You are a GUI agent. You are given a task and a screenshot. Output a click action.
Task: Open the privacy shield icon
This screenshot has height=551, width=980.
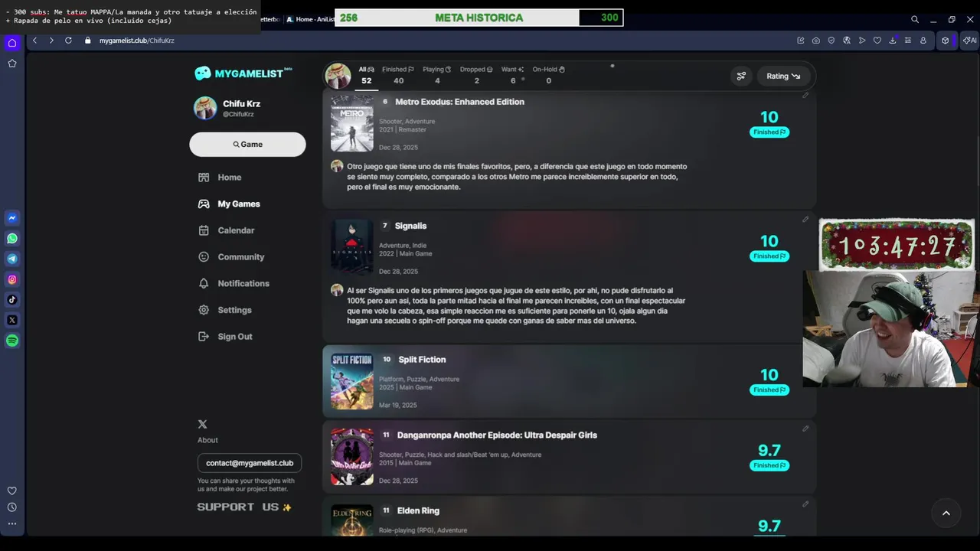(x=831, y=41)
